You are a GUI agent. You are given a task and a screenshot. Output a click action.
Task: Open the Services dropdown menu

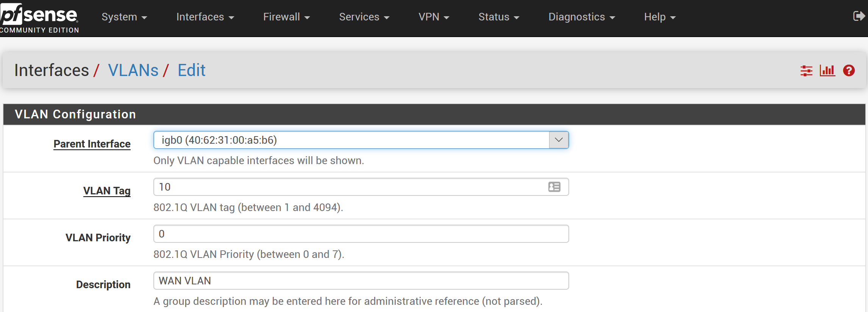(364, 17)
